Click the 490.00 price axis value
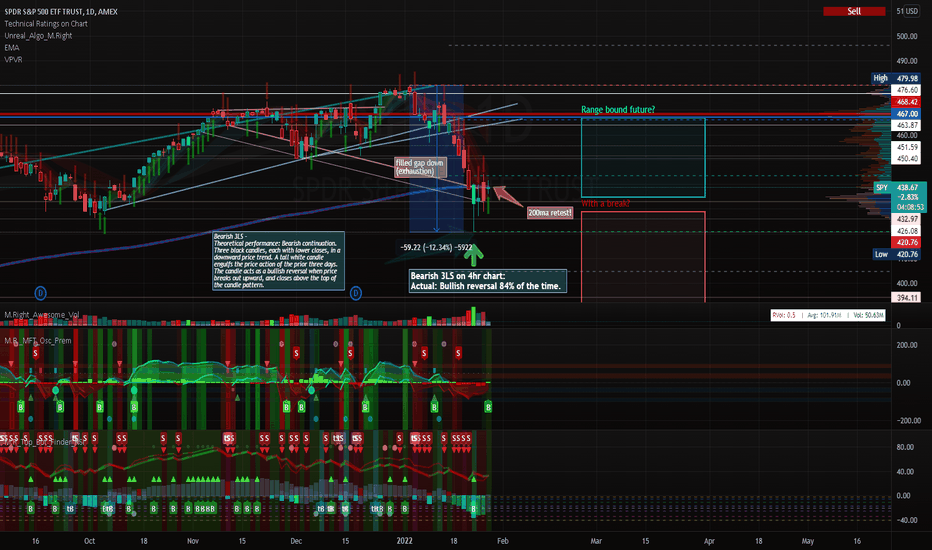 click(907, 61)
